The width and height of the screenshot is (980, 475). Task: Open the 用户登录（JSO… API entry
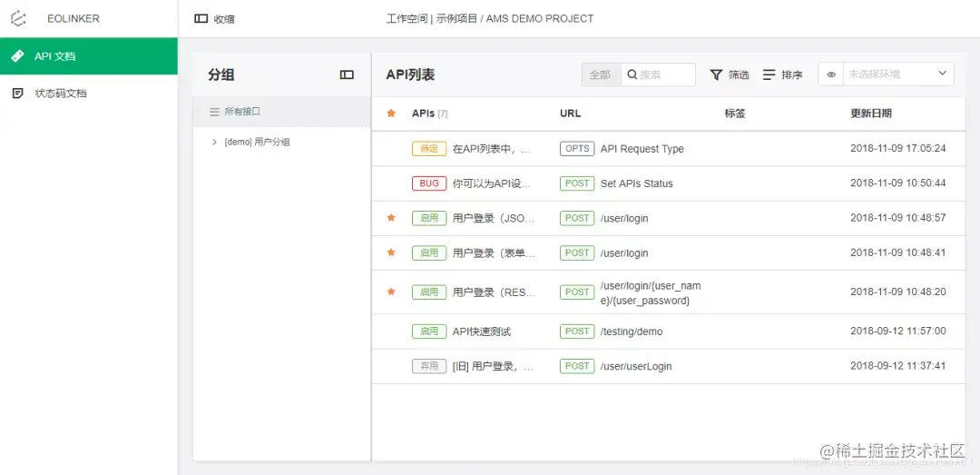494,218
